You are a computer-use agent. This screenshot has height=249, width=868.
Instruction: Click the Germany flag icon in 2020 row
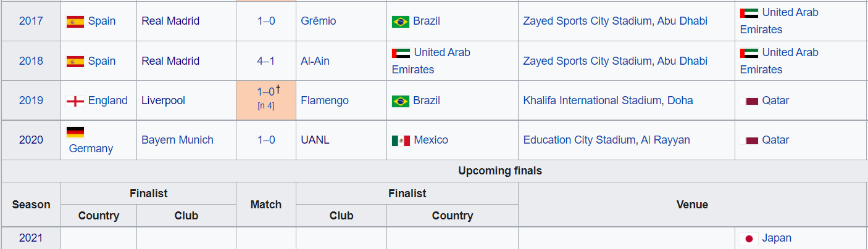pyautogui.click(x=75, y=132)
